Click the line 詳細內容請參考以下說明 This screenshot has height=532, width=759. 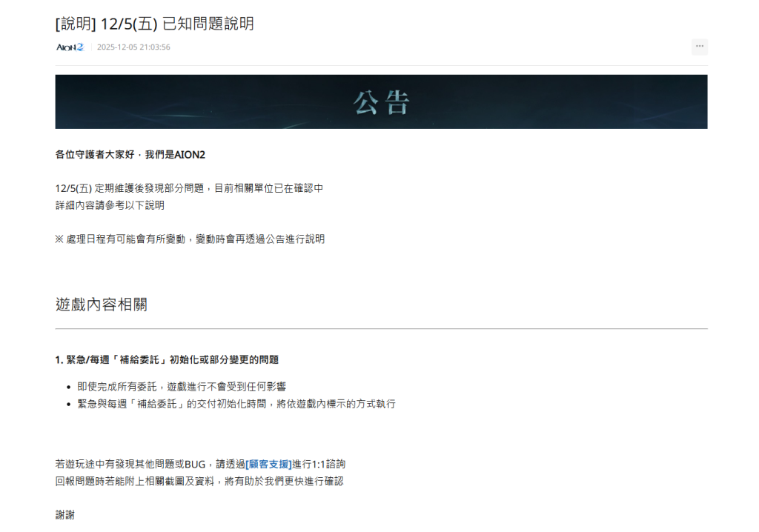tap(110, 205)
